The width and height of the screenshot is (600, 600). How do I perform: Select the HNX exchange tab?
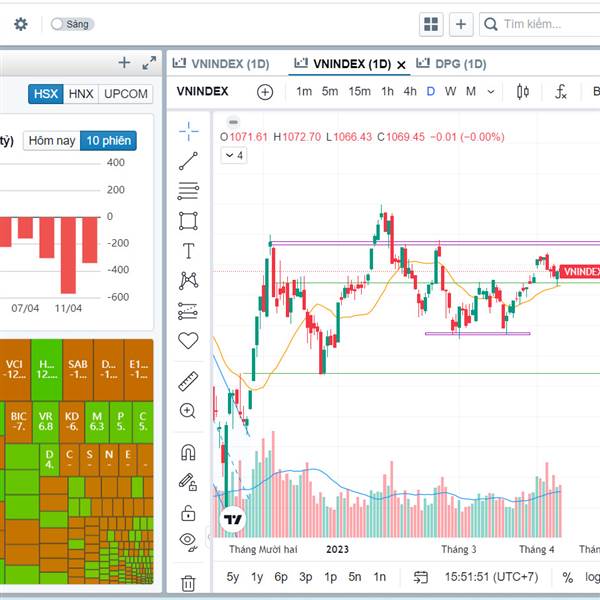coord(81,94)
